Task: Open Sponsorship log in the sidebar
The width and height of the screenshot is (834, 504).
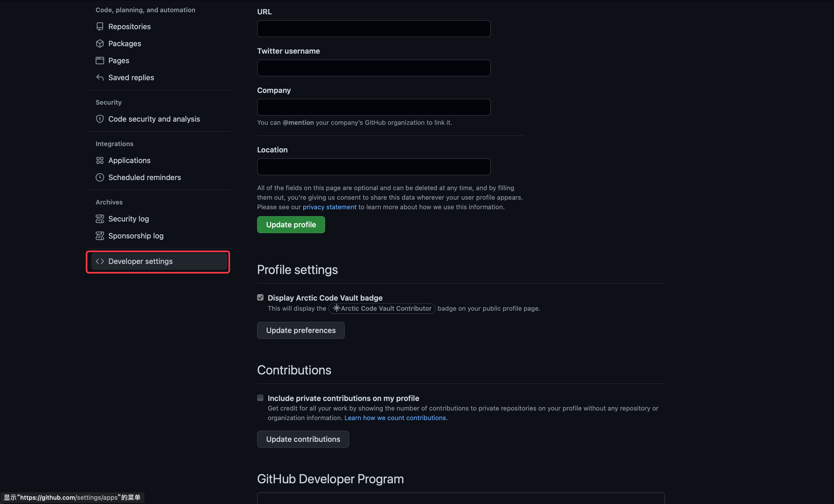Action: 136,236
